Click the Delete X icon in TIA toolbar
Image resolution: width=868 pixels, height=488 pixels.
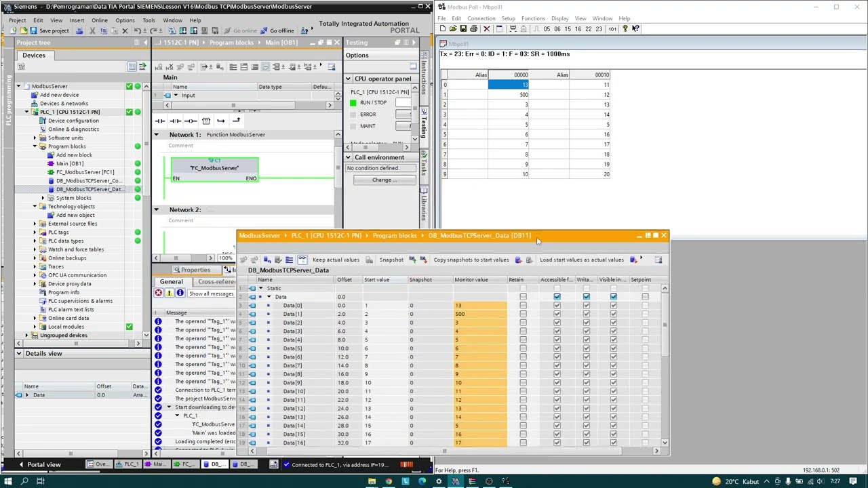(125, 30)
